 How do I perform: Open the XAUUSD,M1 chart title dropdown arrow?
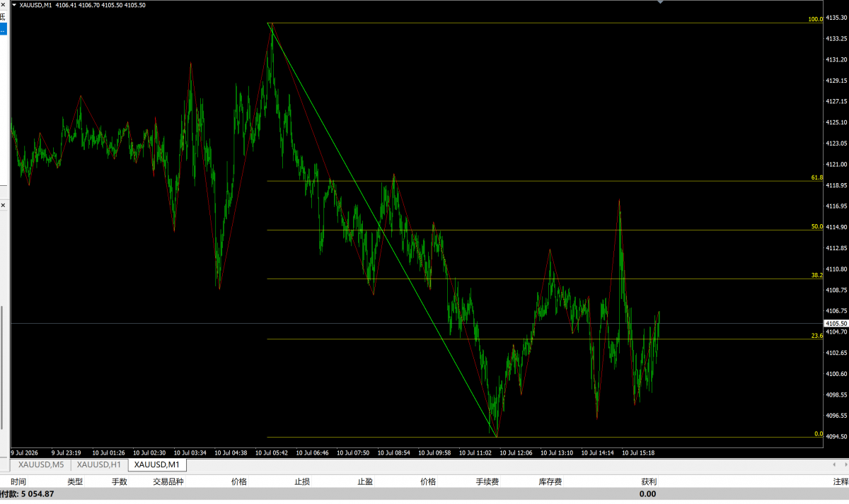point(14,5)
